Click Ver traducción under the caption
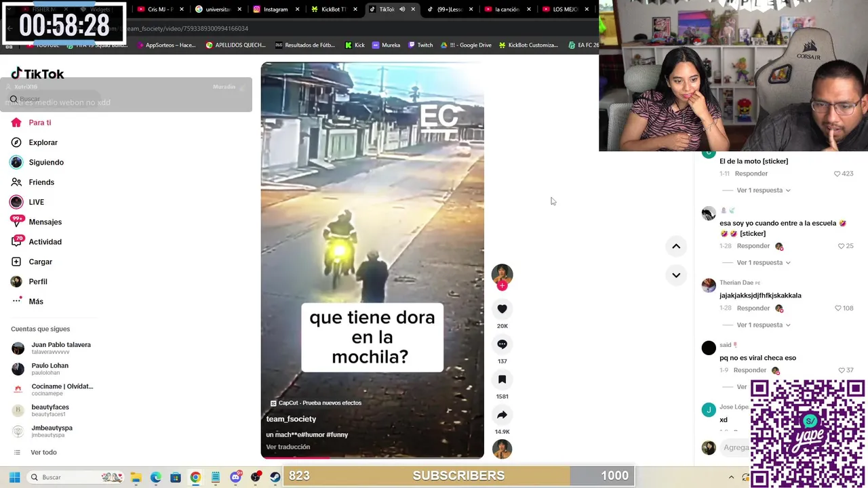 288,447
